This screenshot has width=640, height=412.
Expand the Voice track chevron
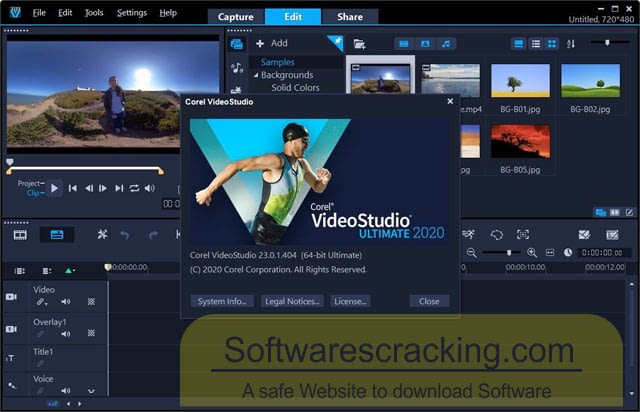(91, 391)
